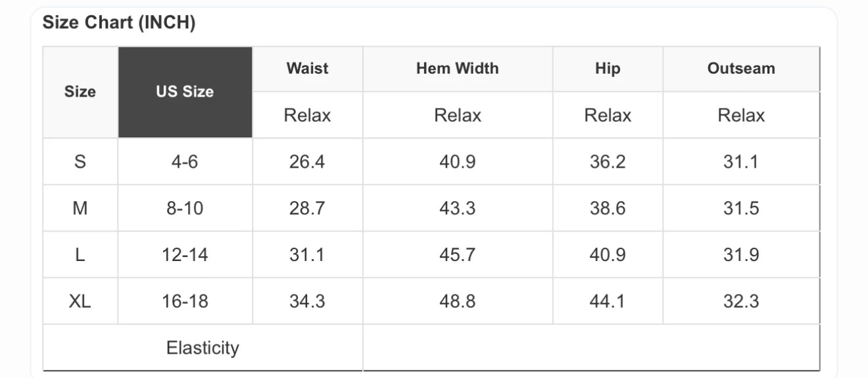Viewport: 868px width, 378px height.
Task: Click hip value 38.6 for size M
Action: pos(607,208)
